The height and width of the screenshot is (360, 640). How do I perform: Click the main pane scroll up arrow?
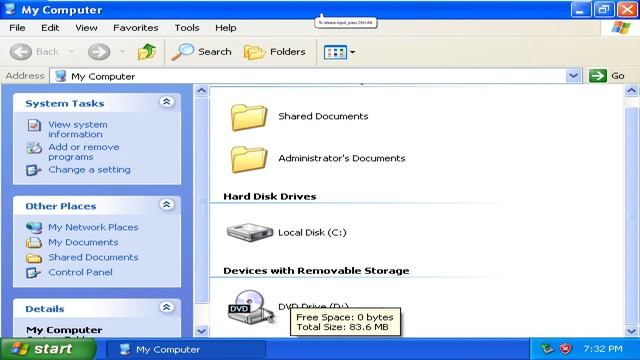(631, 91)
